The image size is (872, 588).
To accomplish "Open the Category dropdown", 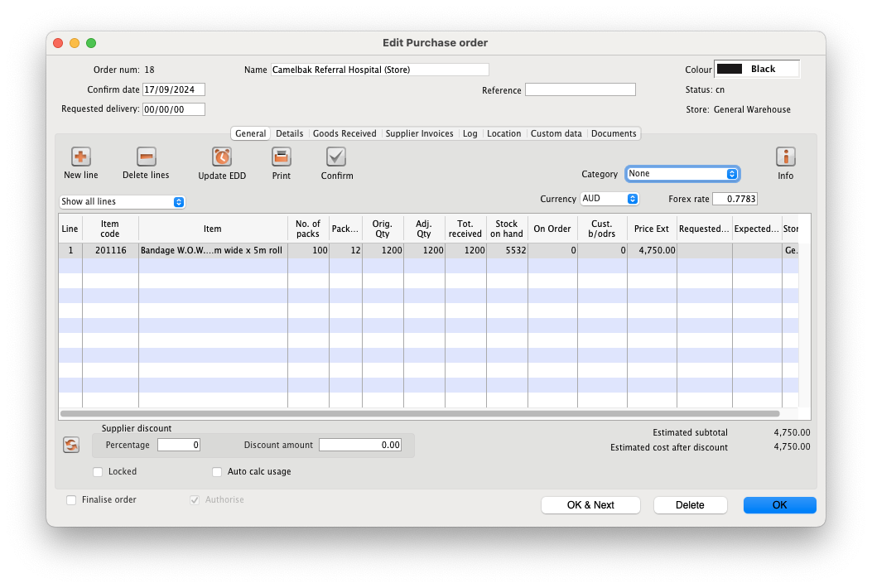I will pyautogui.click(x=682, y=174).
